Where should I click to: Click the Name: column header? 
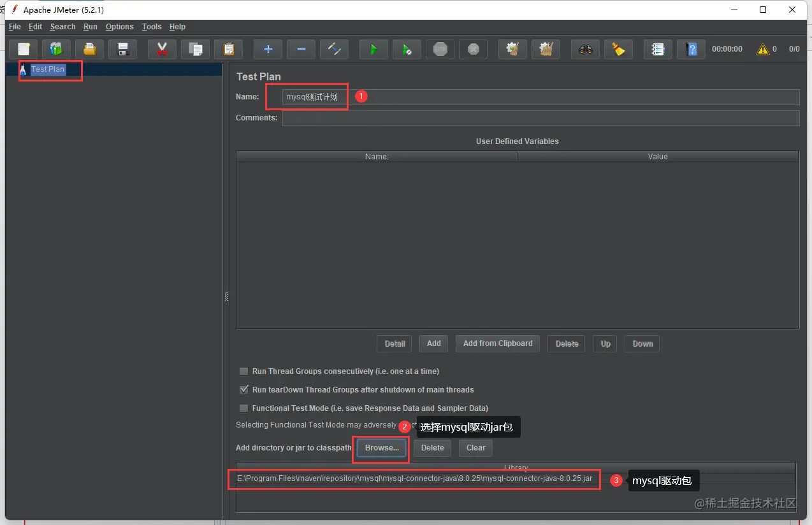pyautogui.click(x=377, y=156)
